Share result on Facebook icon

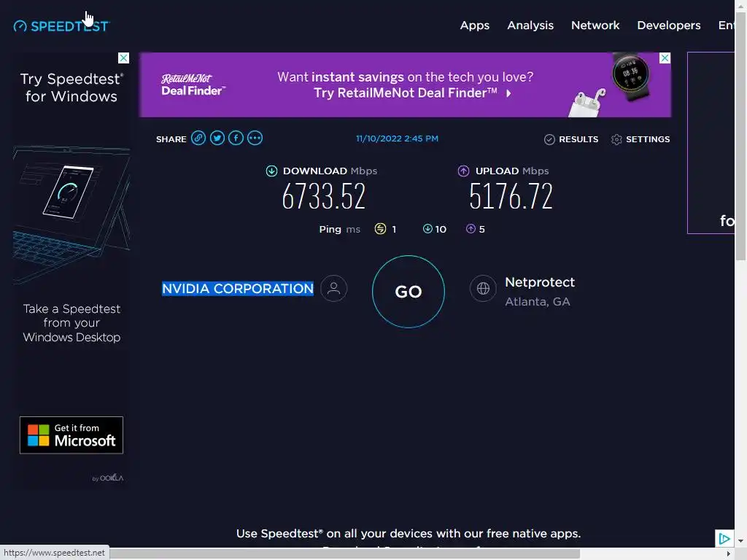(236, 138)
